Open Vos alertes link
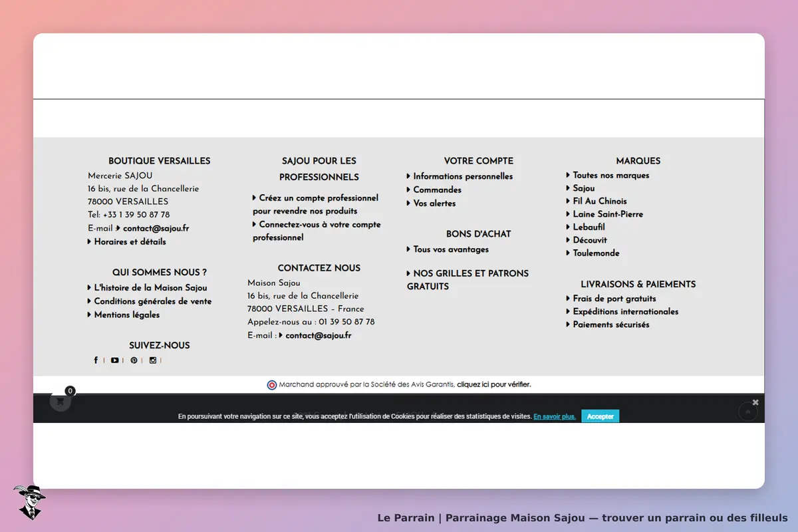Image resolution: width=798 pixels, height=532 pixels. (435, 203)
